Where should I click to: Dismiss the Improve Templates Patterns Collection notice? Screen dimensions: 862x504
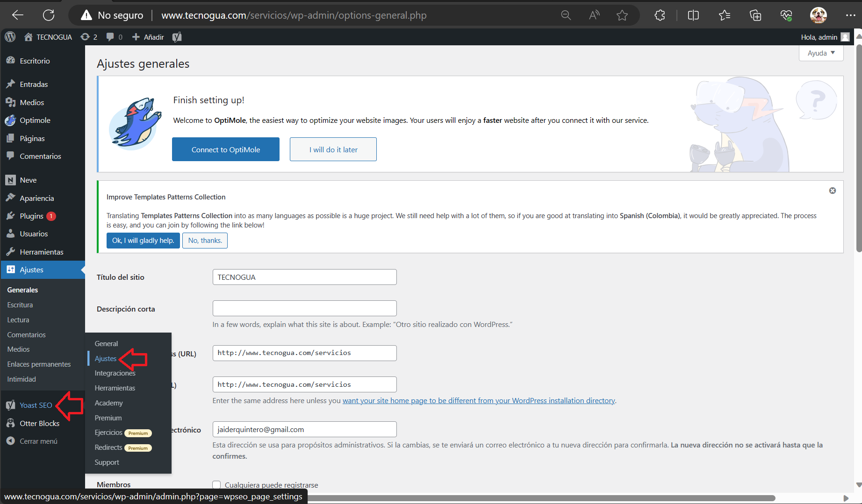[x=833, y=191]
